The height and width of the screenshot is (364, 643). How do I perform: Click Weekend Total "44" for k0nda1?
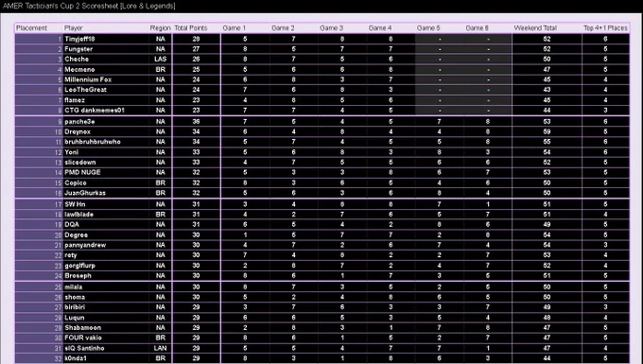pos(547,358)
